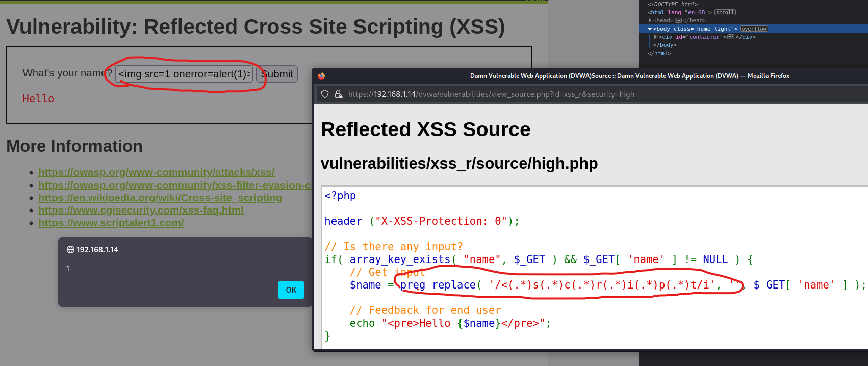The width and height of the screenshot is (868, 366).
Task: Click the overflow badge on body element
Action: pos(754,29)
